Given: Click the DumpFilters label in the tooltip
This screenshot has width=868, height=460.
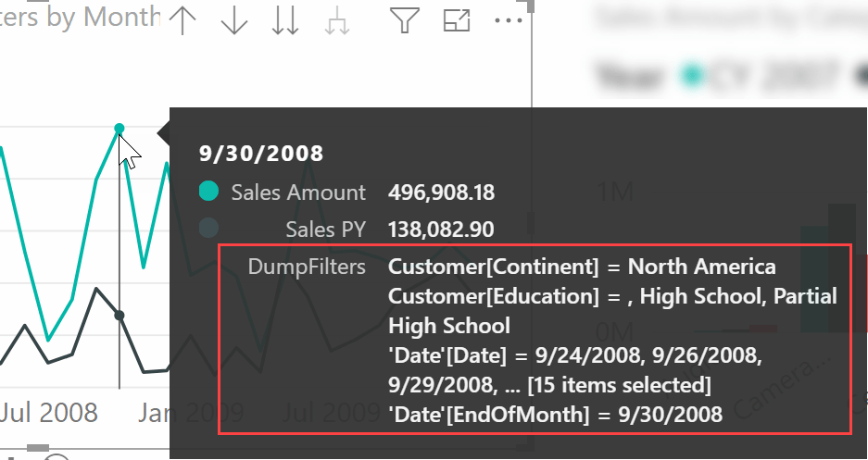Looking at the screenshot, I should point(306,267).
